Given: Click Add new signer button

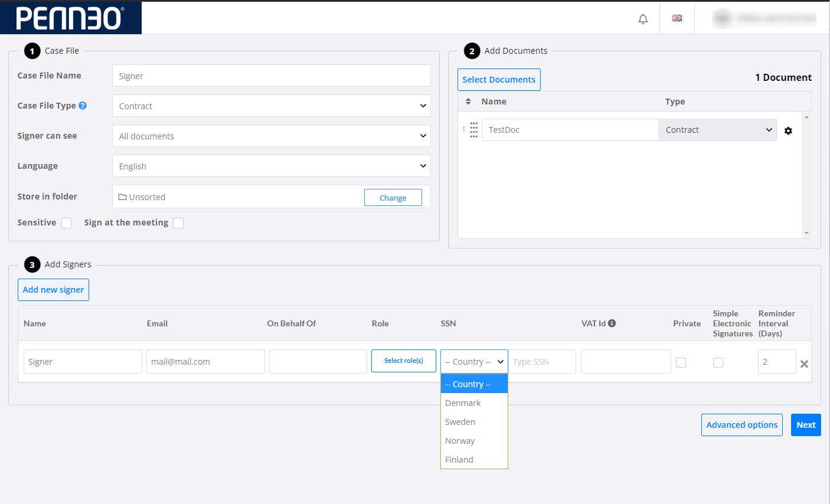Looking at the screenshot, I should pos(53,290).
